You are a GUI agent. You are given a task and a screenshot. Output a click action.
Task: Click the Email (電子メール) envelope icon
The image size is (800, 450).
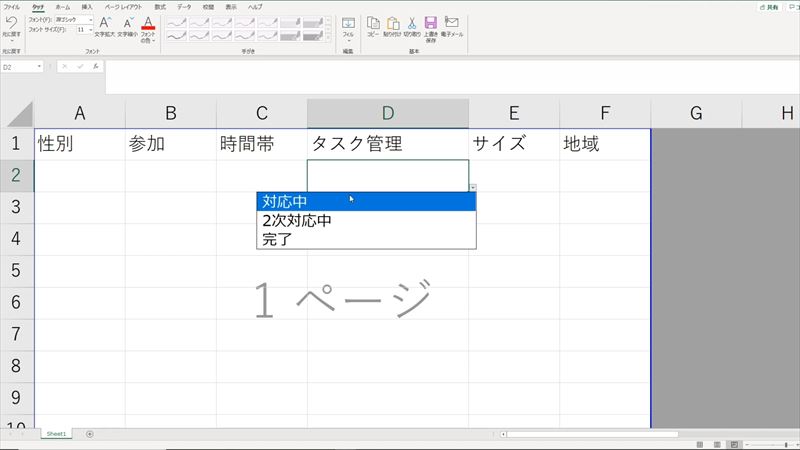click(x=451, y=22)
